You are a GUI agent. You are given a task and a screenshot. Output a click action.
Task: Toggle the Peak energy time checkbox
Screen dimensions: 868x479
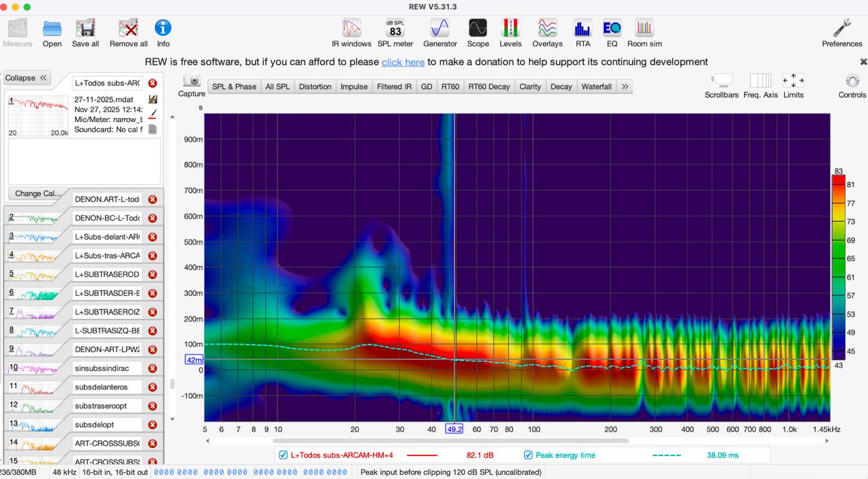click(528, 455)
